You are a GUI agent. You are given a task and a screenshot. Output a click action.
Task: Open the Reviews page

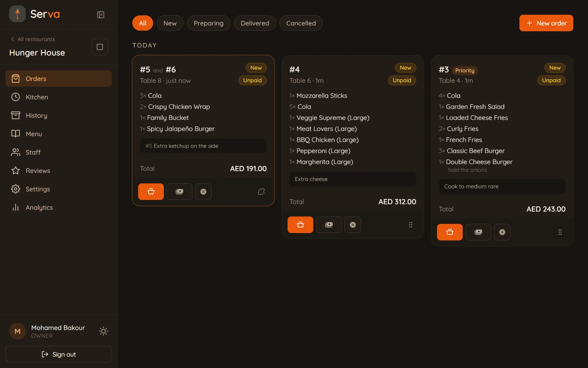pyautogui.click(x=58, y=171)
